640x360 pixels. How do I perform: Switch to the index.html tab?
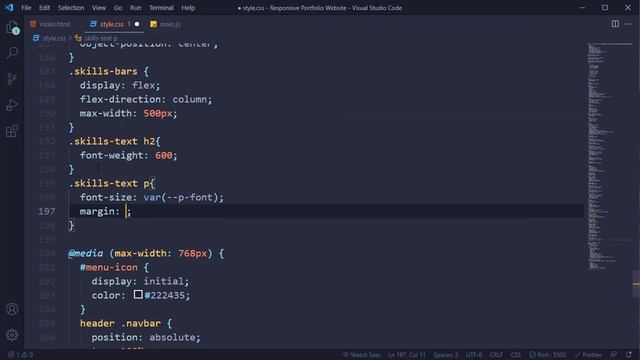[51, 24]
